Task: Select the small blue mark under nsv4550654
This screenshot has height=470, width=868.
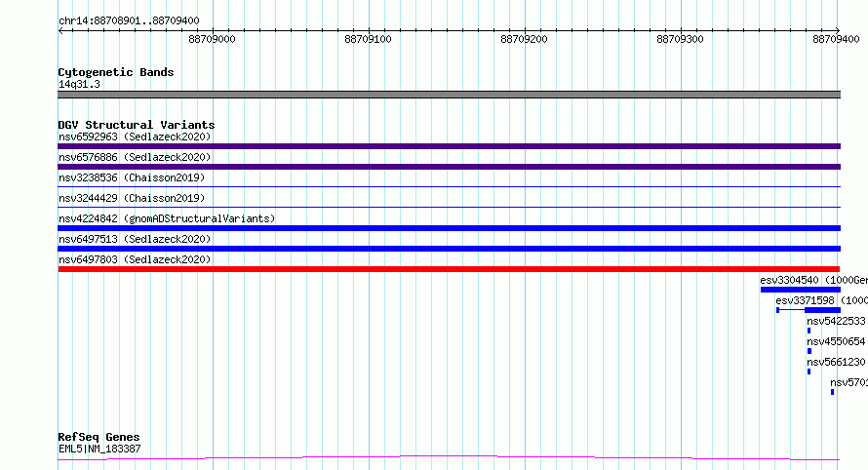Action: [x=809, y=351]
